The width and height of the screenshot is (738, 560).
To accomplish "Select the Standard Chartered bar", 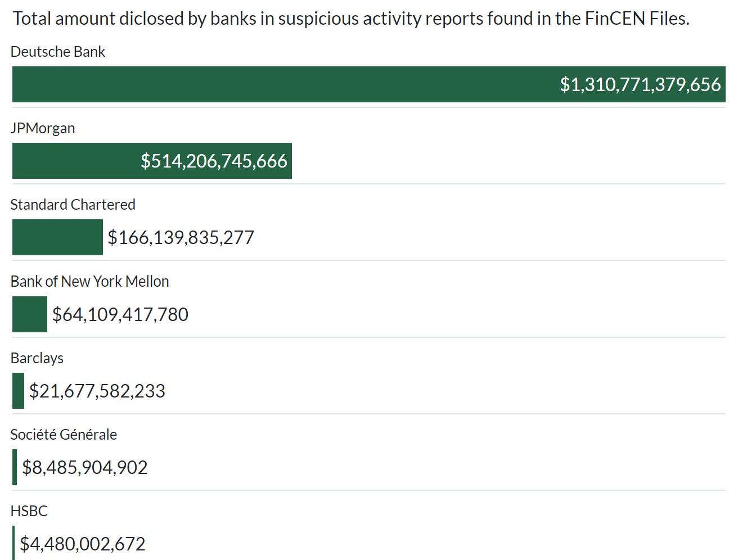I will (x=57, y=237).
